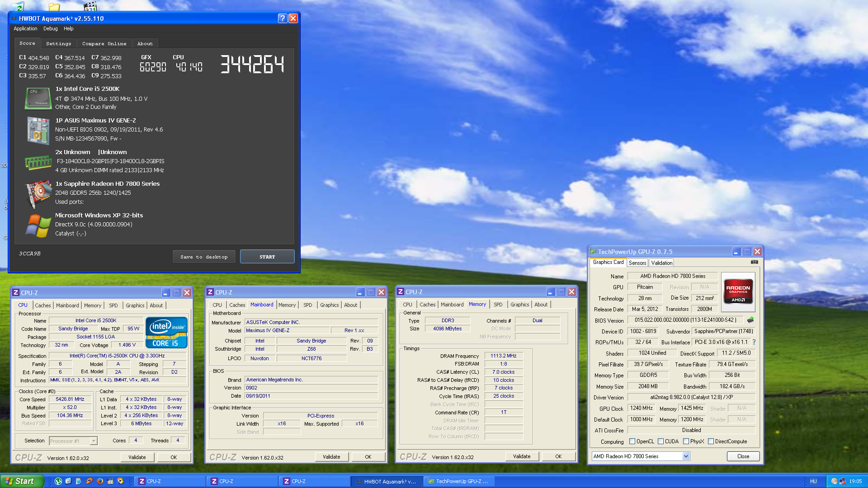Click the system clock showing 19:05
This screenshot has height=488, width=868.
click(855, 481)
